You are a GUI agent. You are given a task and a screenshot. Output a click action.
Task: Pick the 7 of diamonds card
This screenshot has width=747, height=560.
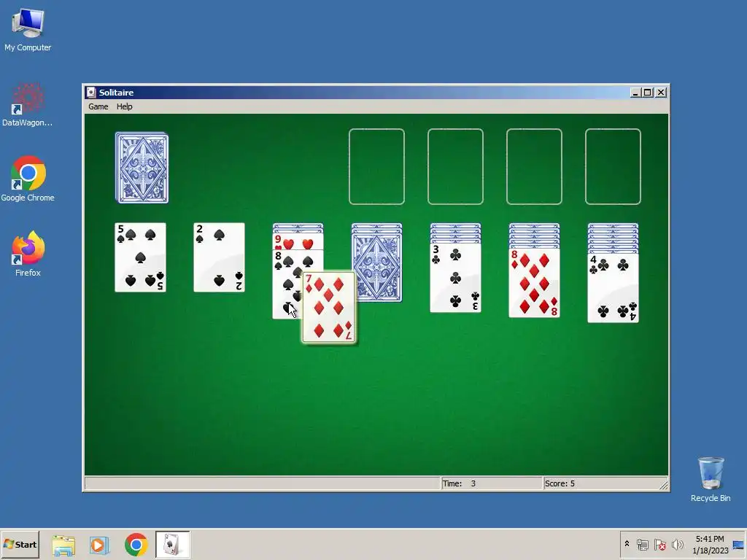[x=329, y=308]
